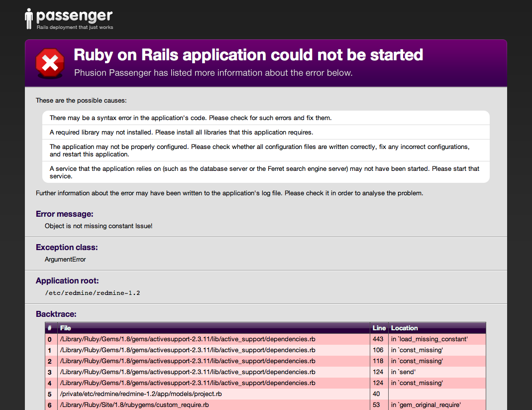Screen dimensions: 532x410
Task: Click 'These are the possible causes:' text
Action: tap(81, 101)
